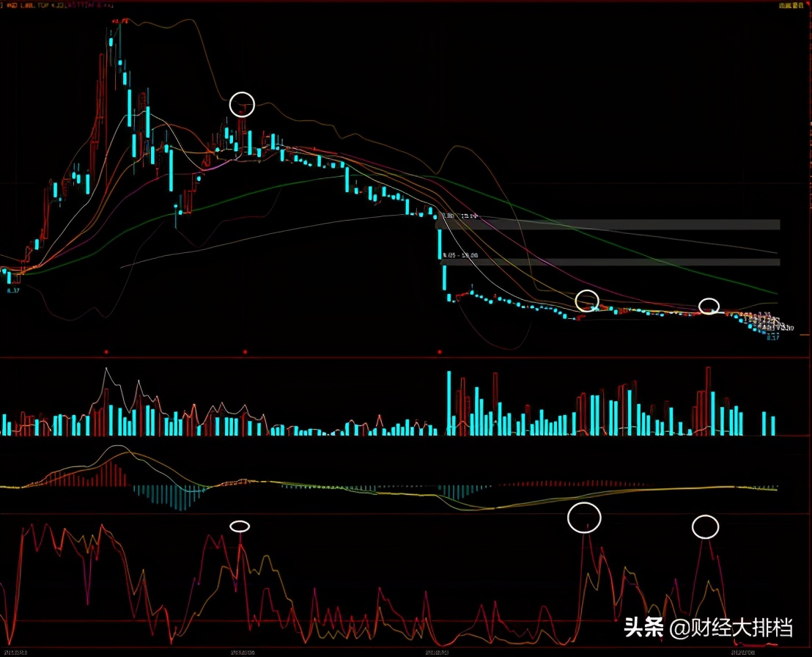Click the tallest cyan volume bar
812x657 pixels.
tap(449, 403)
